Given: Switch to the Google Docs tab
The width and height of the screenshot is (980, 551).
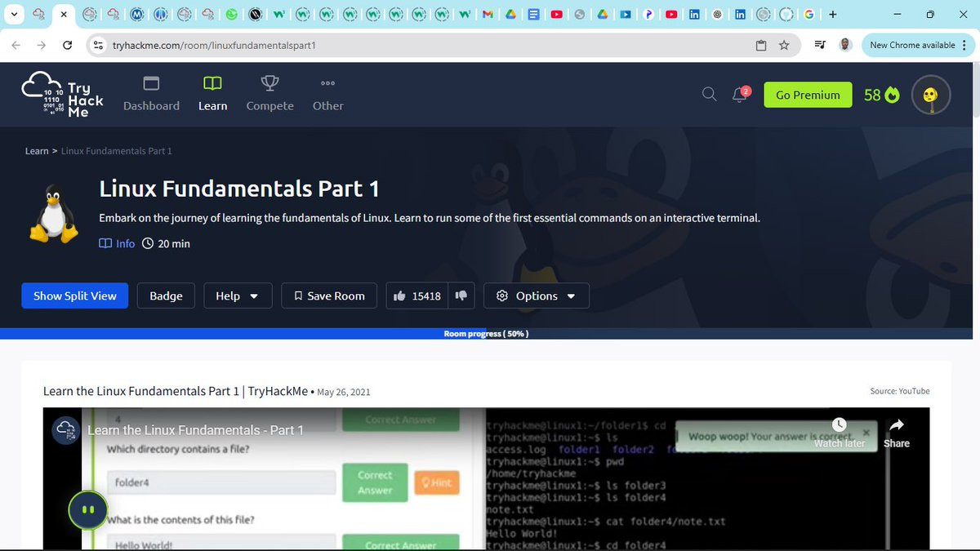Looking at the screenshot, I should 533,14.
